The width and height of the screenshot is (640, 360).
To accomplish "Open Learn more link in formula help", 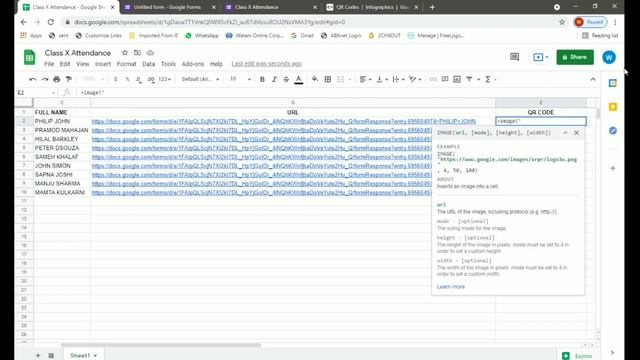I will click(x=451, y=287).
